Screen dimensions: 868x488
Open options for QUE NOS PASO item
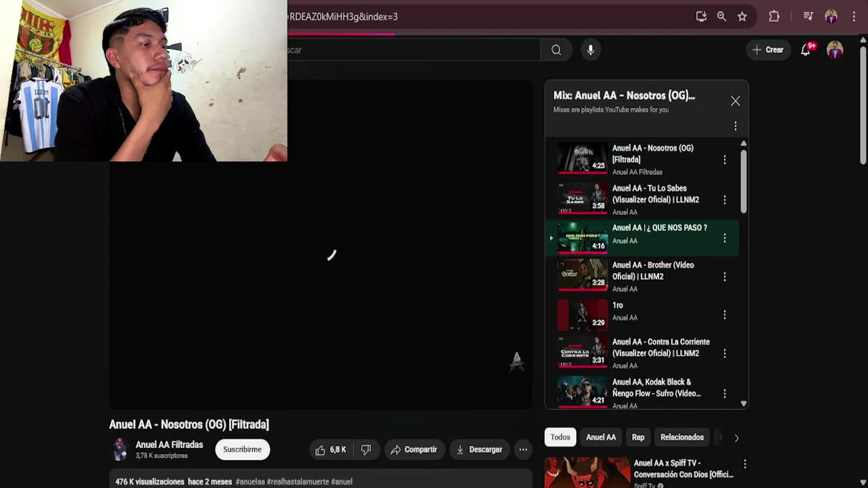pyautogui.click(x=724, y=238)
